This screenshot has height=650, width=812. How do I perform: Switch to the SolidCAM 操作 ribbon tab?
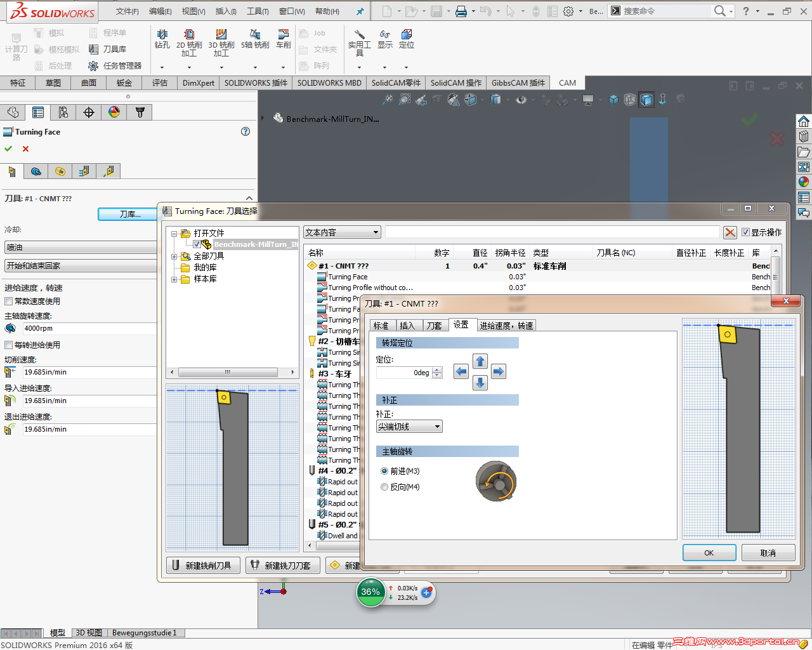click(x=456, y=83)
